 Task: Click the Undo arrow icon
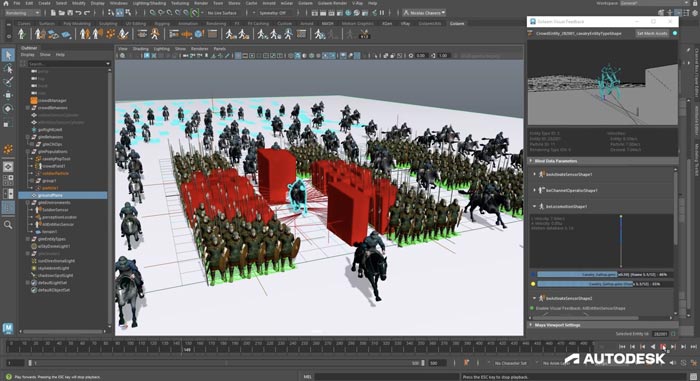[79, 13]
